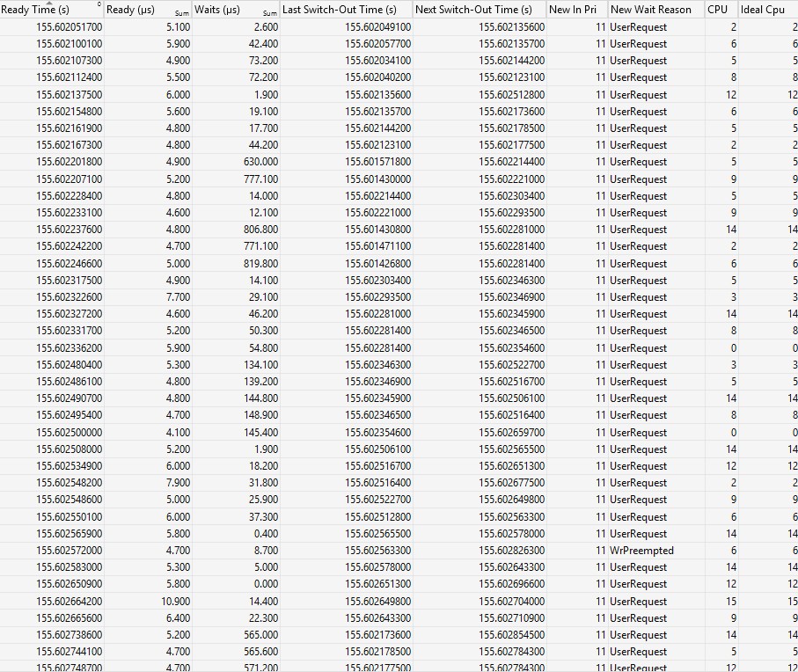Click the Waits (µs) column header
798x672 pixels.
pos(236,9)
